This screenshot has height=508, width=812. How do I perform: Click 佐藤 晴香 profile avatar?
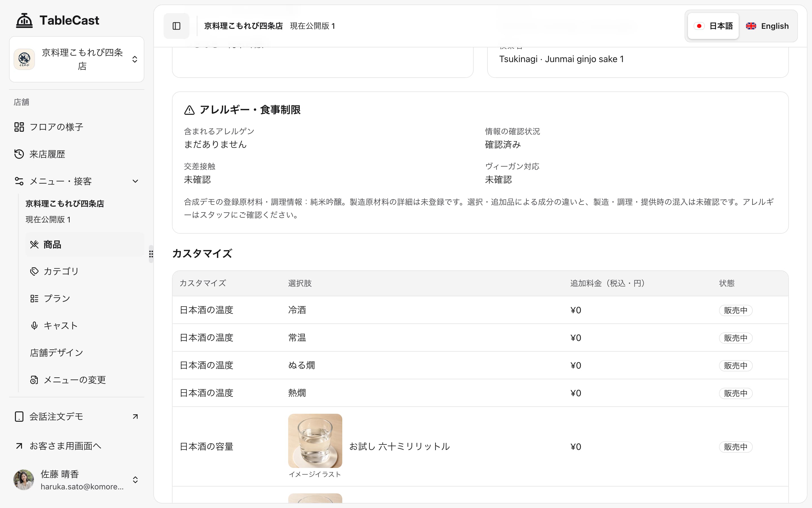click(x=24, y=480)
